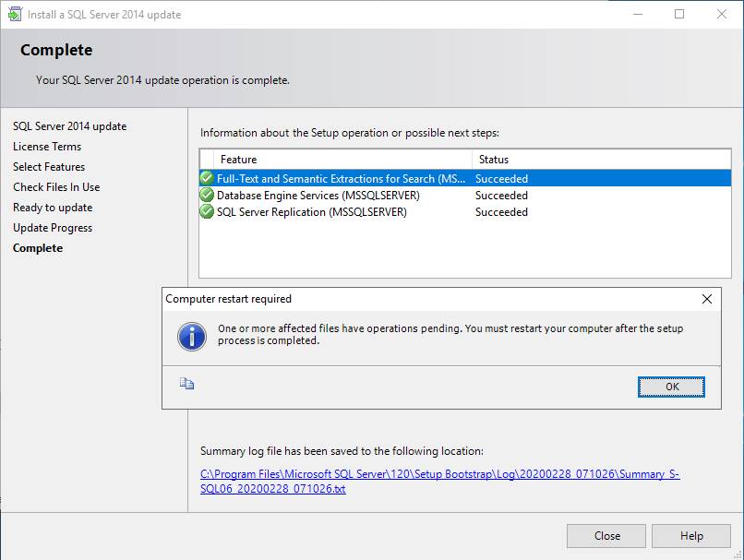Click Succeeded status for Full-Text row

point(501,179)
